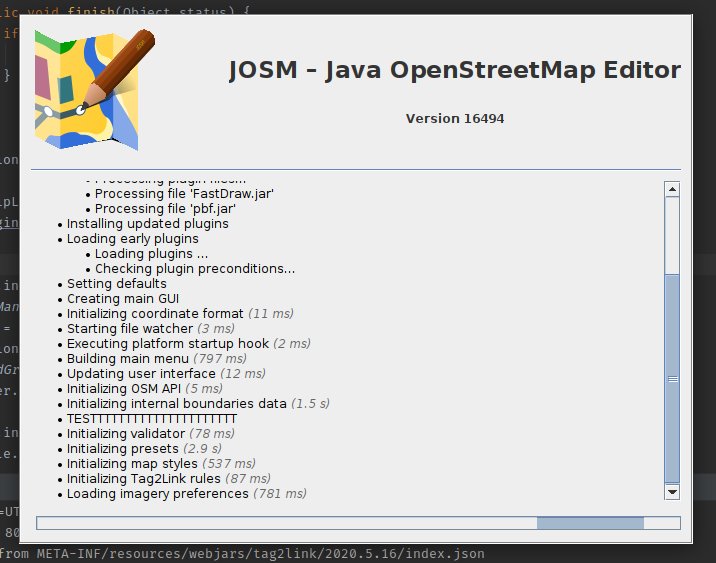Click the tag2link index.json line in the IDE console
The image size is (716, 563).
pyautogui.click(x=242, y=554)
